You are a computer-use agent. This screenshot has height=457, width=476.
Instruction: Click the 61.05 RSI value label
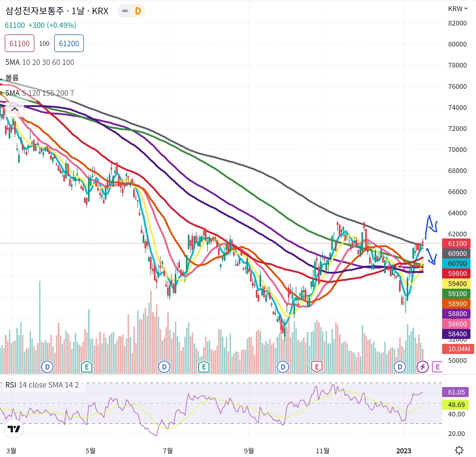pyautogui.click(x=456, y=392)
